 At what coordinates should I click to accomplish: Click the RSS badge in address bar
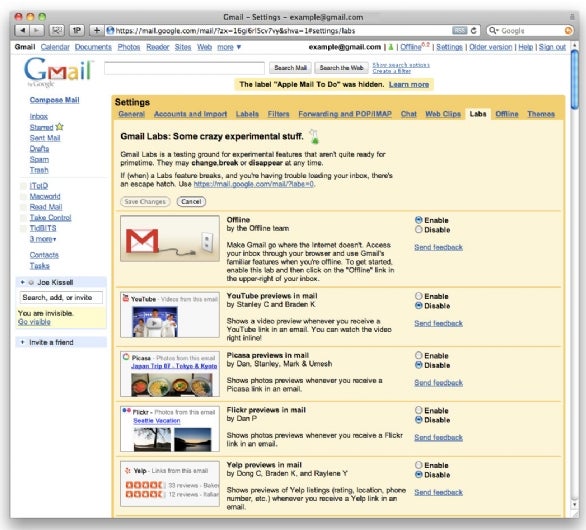460,31
